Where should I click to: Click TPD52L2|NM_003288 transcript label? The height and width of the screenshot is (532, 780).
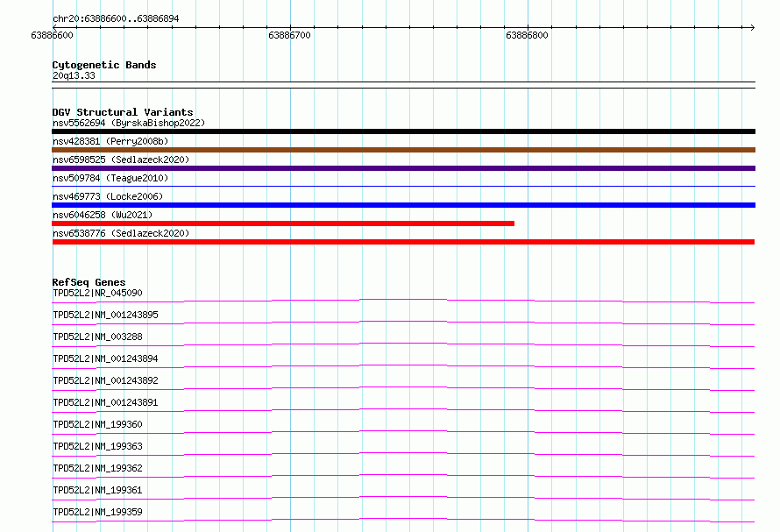coord(97,337)
